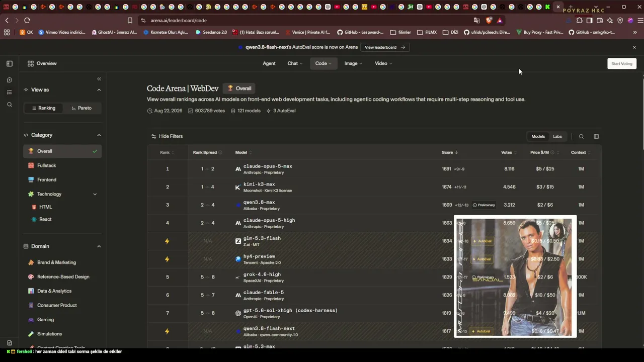Open the column visibility settings icon
The image size is (644, 362).
pyautogui.click(x=596, y=136)
